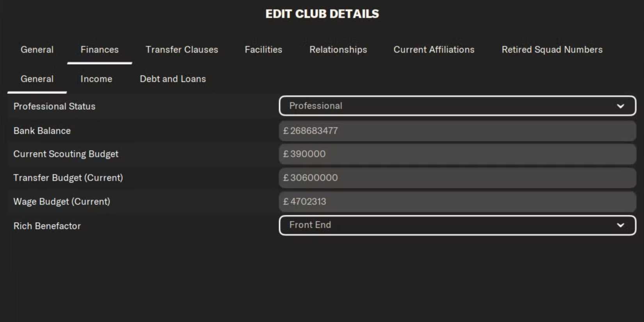Click the Professional Status chevron arrow
Screen dimensions: 644x322
tap(620, 106)
